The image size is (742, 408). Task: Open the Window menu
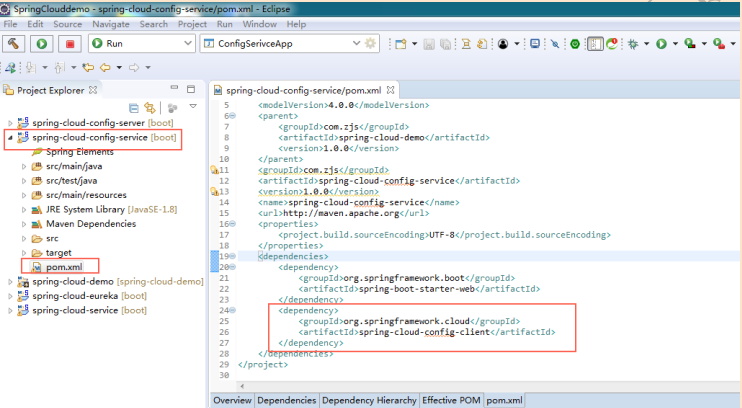pyautogui.click(x=259, y=24)
